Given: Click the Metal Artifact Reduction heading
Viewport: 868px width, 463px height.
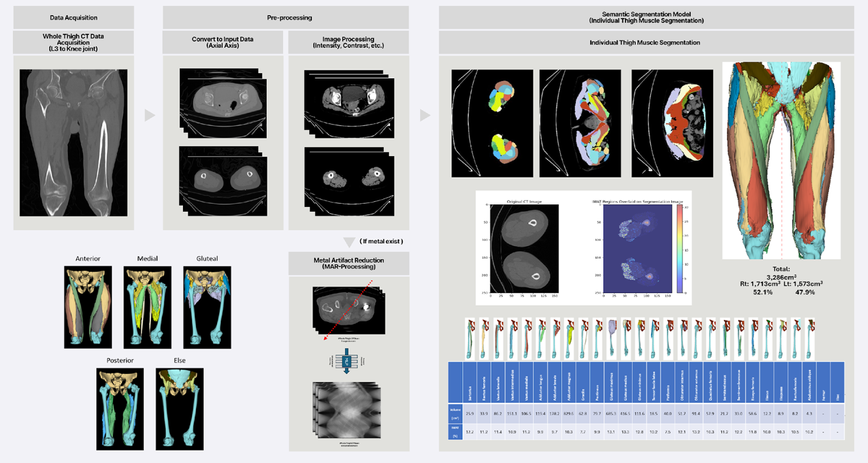Looking at the screenshot, I should pyautogui.click(x=348, y=263).
